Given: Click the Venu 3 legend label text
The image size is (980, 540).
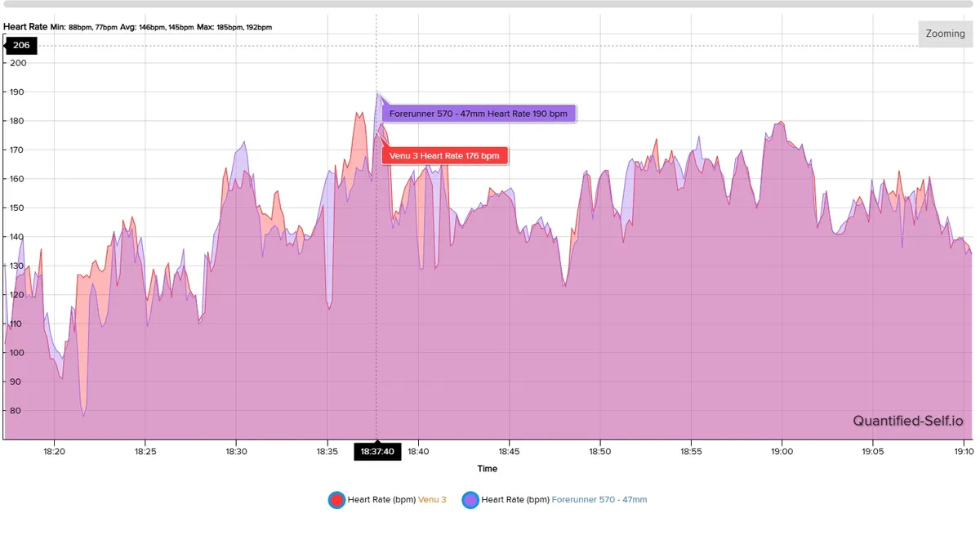Looking at the screenshot, I should tap(432, 499).
